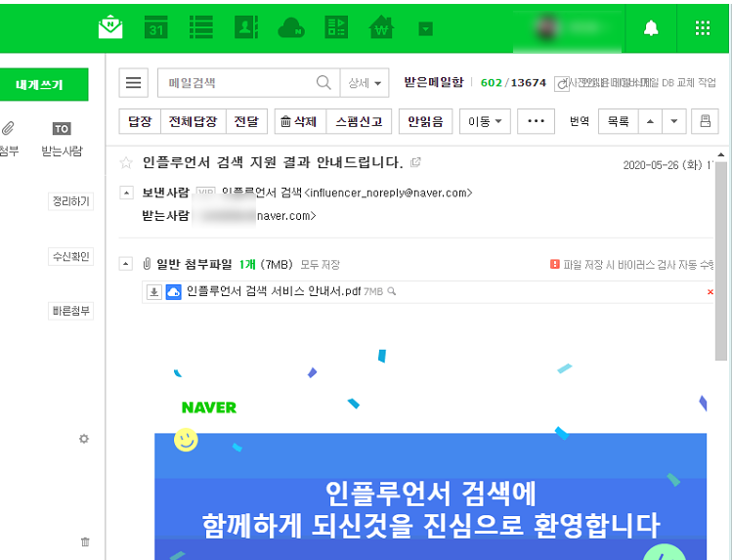Open the 이동 move dropdown

point(485,121)
